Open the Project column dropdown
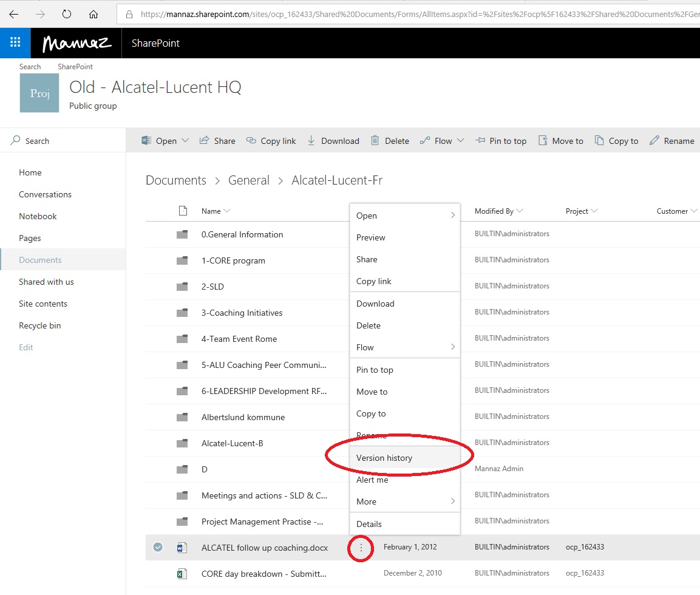This screenshot has width=700, height=595. pos(594,211)
